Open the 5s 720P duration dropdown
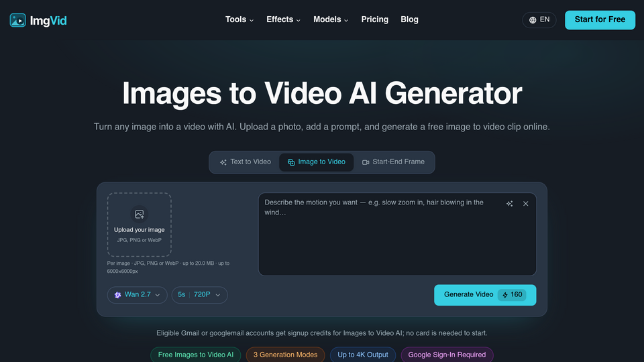 [200, 295]
